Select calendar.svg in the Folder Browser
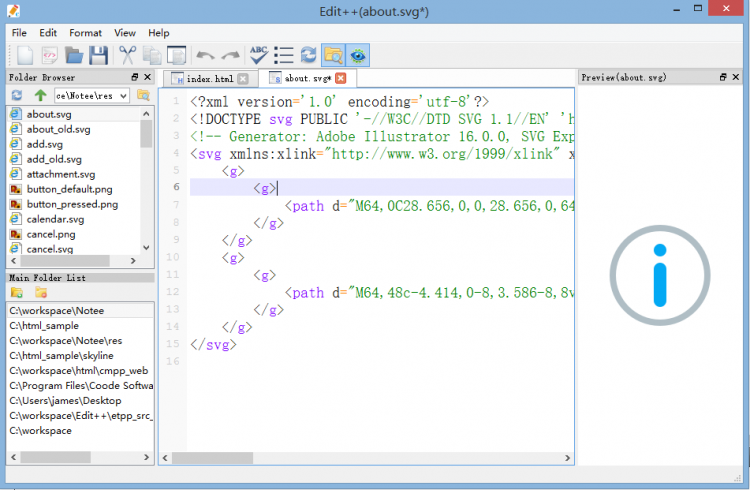 (55, 219)
